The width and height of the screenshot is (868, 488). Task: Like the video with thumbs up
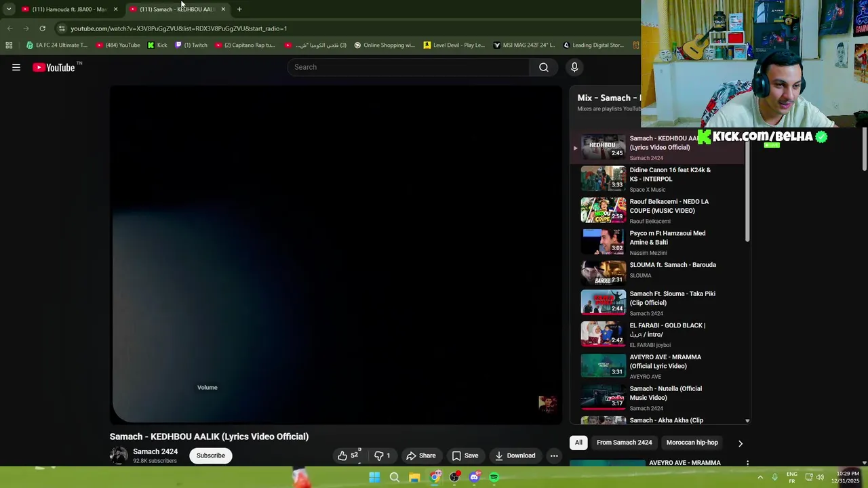(349, 455)
